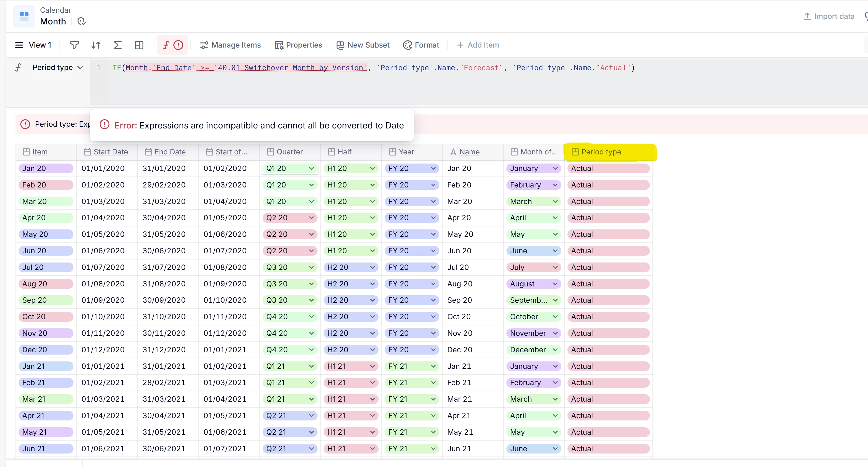The image size is (868, 467).
Task: Click the sigma summation icon
Action: point(117,45)
